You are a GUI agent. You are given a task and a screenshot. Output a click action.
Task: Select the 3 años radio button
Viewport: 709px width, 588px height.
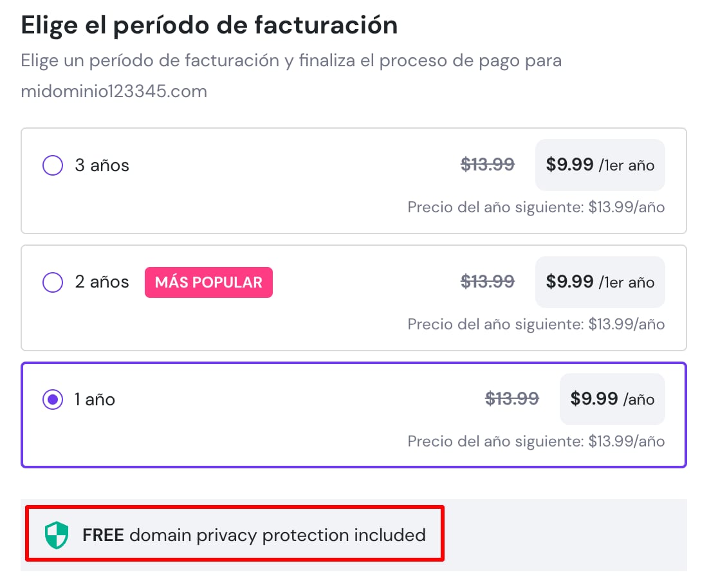pyautogui.click(x=53, y=165)
